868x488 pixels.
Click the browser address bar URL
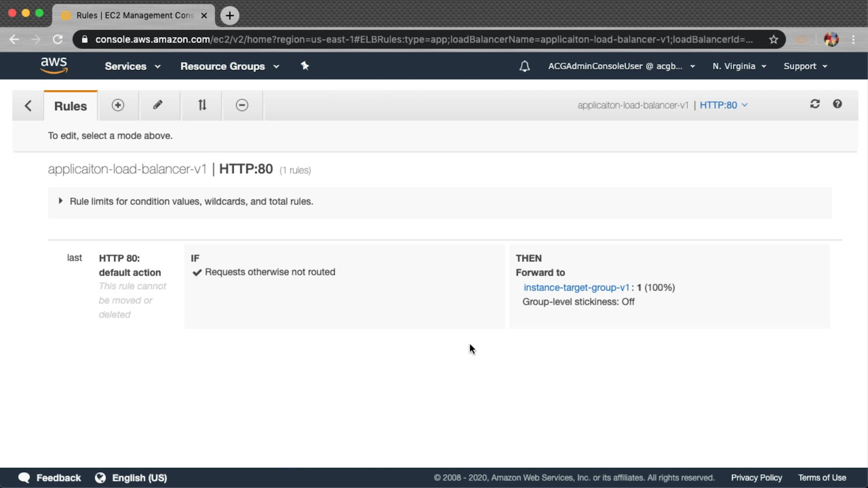point(424,40)
